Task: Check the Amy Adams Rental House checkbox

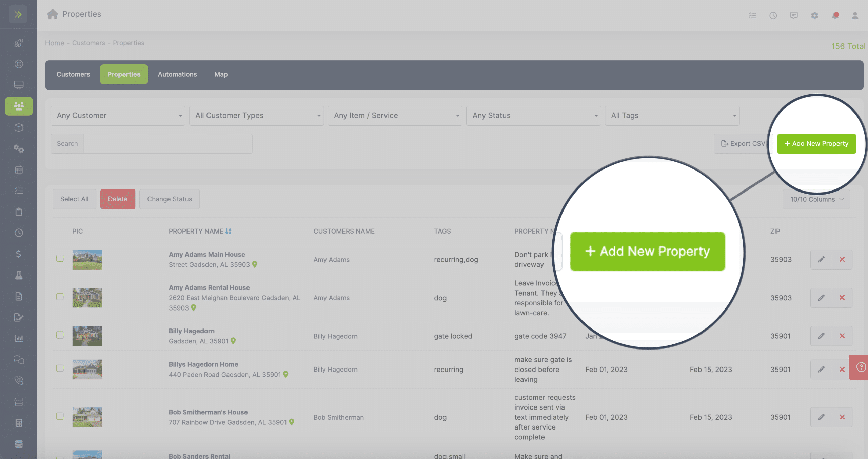Action: point(60,297)
